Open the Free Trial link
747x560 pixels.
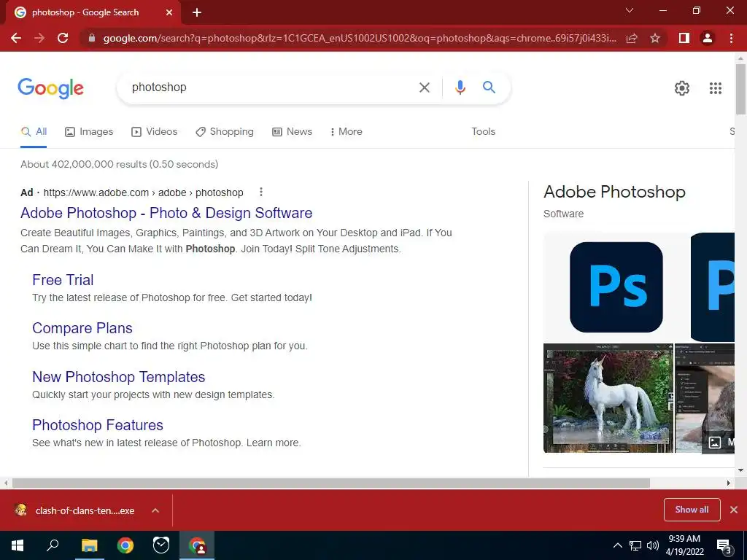click(x=63, y=280)
